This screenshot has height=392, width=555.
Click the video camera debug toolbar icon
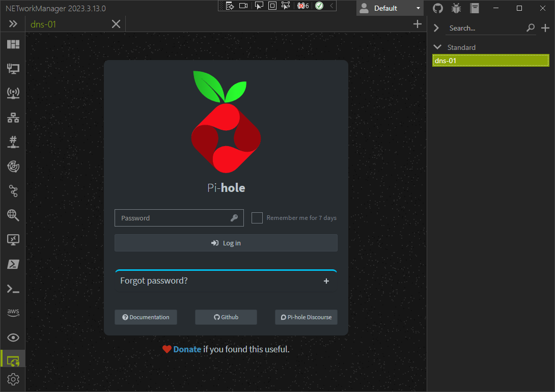[243, 6]
